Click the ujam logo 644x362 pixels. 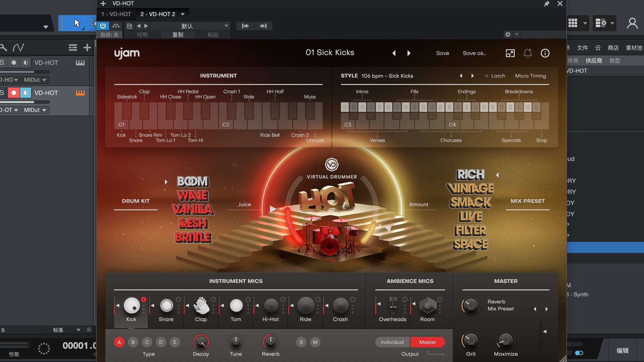127,53
